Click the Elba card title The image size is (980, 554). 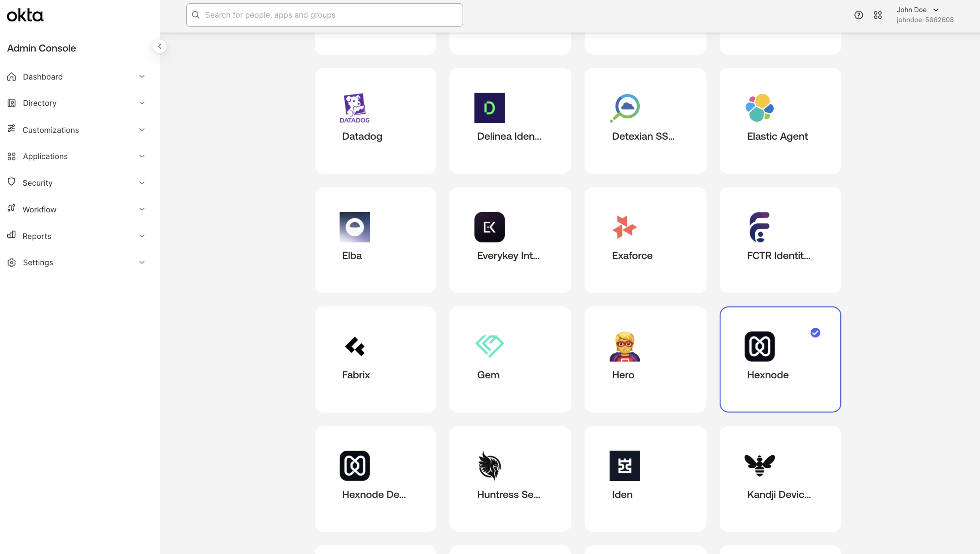point(352,255)
